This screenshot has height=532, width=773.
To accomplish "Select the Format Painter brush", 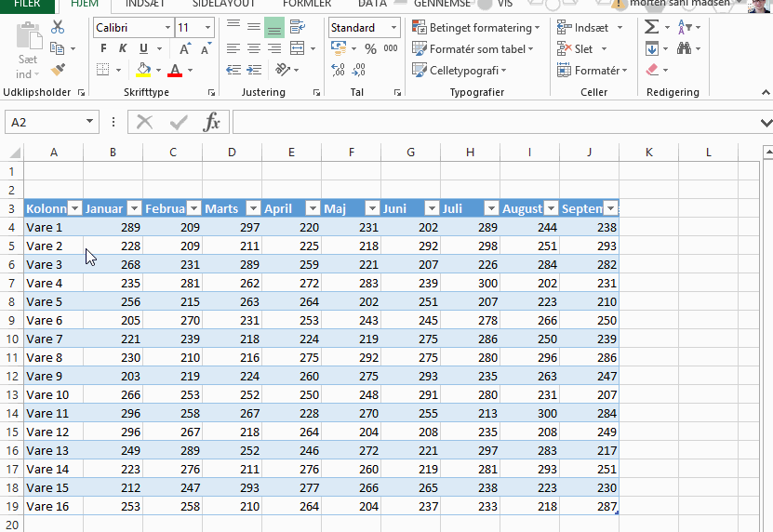I will pyautogui.click(x=58, y=70).
